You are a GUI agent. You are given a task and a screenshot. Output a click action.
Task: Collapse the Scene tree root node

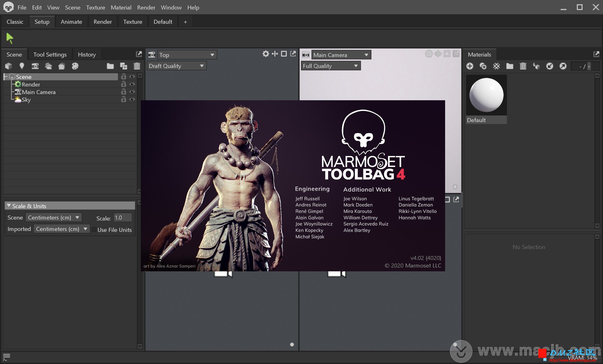tap(6, 77)
